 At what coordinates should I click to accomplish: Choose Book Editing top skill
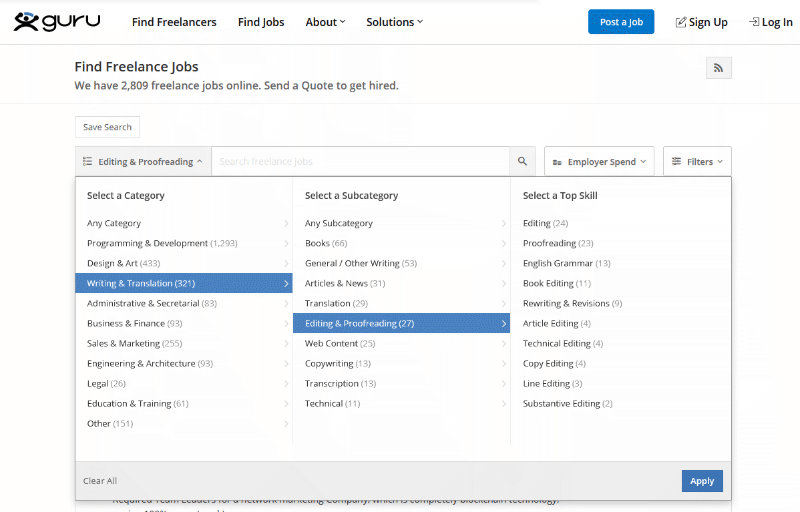[x=557, y=283]
